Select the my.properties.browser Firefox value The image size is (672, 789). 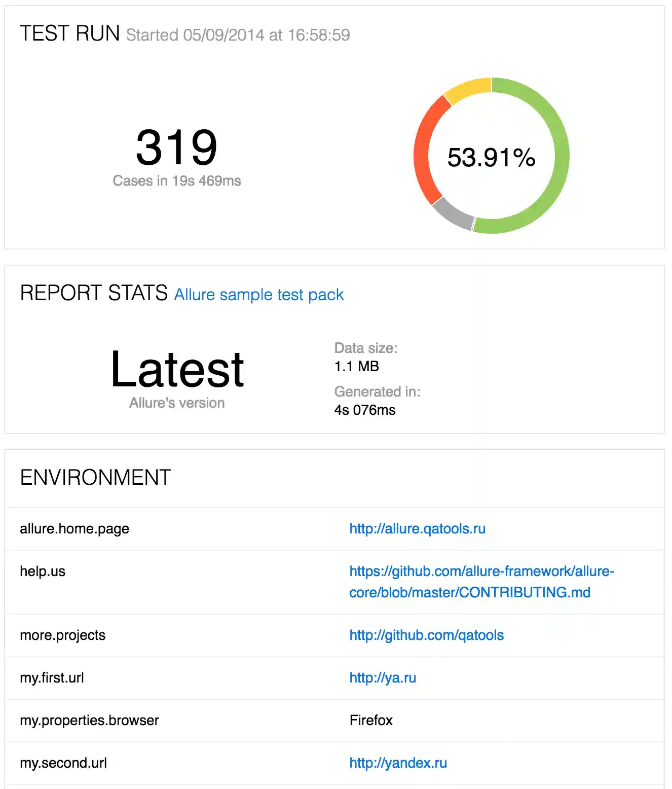(x=370, y=720)
